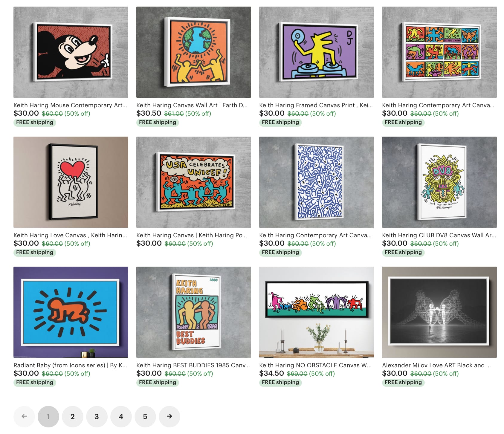The height and width of the screenshot is (434, 504).
Task: Select page 4 in pagination
Action: [121, 416]
